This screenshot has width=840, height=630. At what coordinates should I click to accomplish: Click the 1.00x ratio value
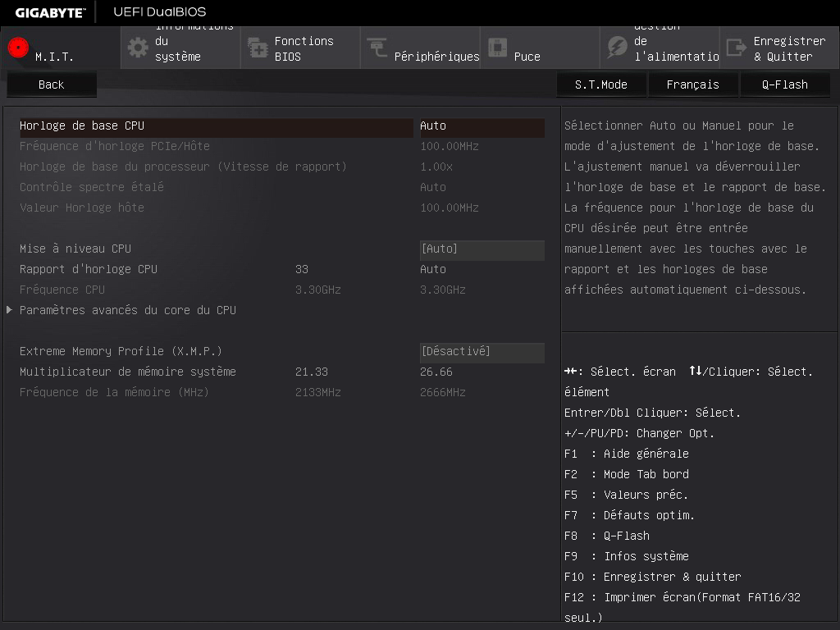(x=436, y=167)
